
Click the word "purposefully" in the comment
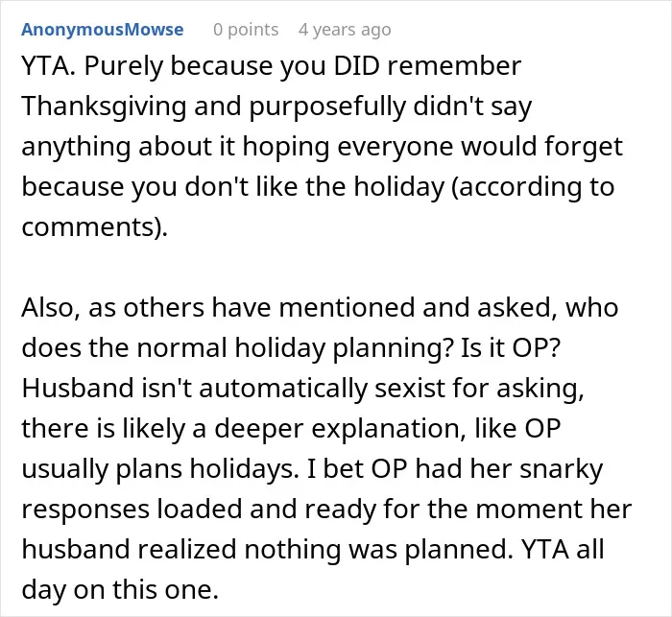[327, 107]
